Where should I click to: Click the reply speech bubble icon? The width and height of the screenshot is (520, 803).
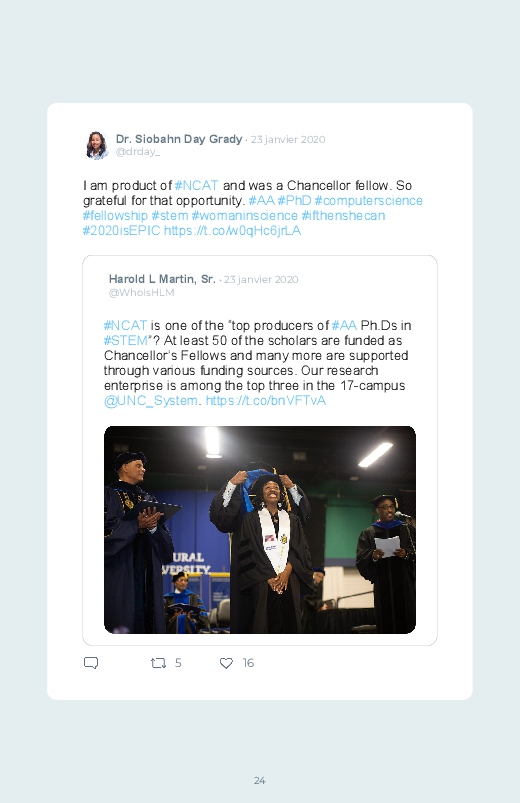91,663
